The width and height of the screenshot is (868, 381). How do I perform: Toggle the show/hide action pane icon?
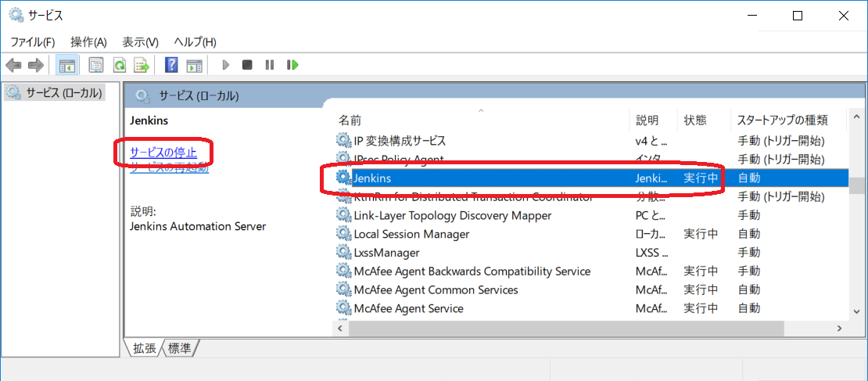194,66
